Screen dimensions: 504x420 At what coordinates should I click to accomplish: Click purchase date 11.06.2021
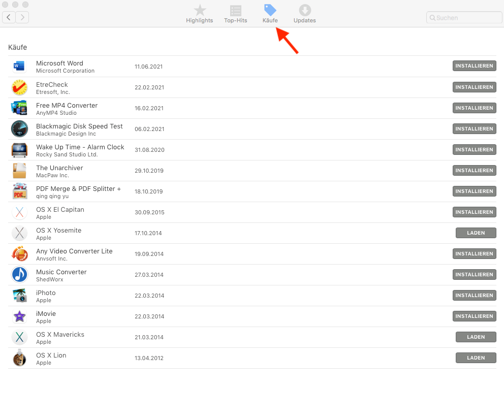click(x=148, y=67)
